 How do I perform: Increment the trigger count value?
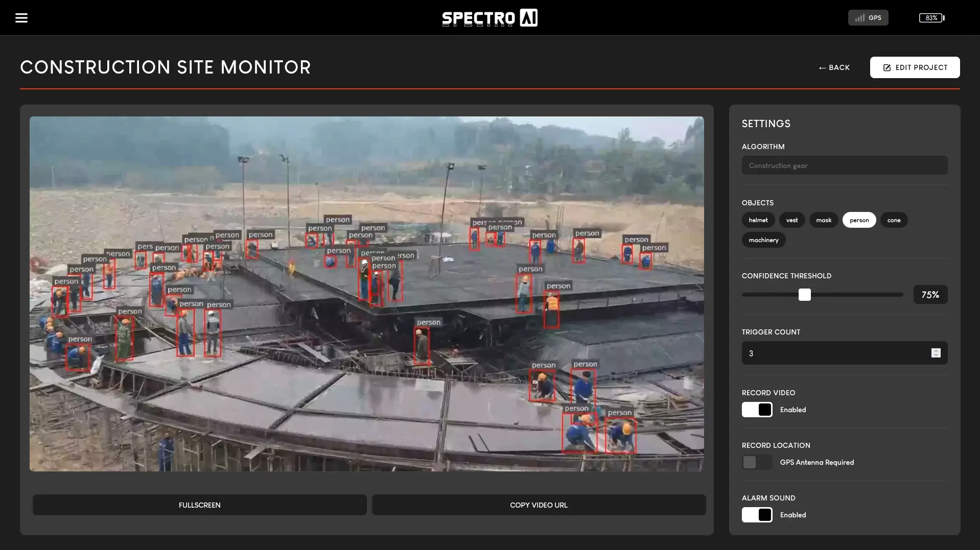click(x=936, y=350)
